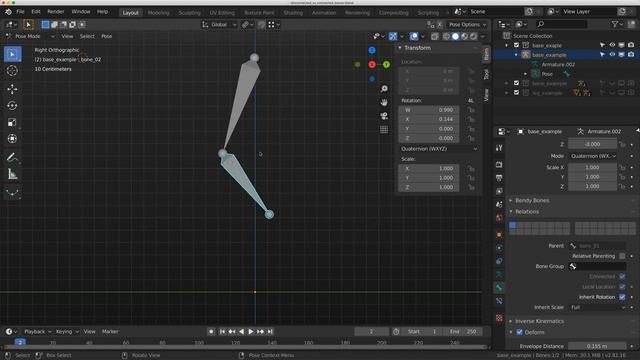Open the Texture properties tab icon
The image size is (640, 360).
tap(499, 318)
